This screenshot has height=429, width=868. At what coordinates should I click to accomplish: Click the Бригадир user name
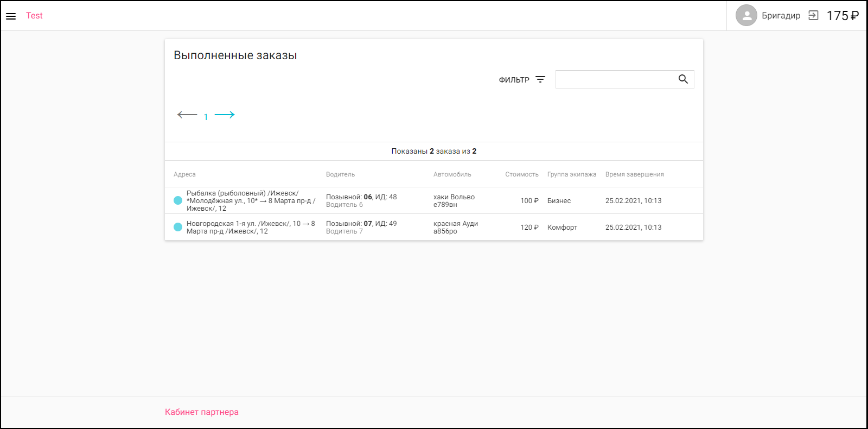[x=781, y=16]
